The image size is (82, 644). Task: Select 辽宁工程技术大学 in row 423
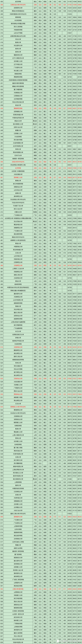18,58
